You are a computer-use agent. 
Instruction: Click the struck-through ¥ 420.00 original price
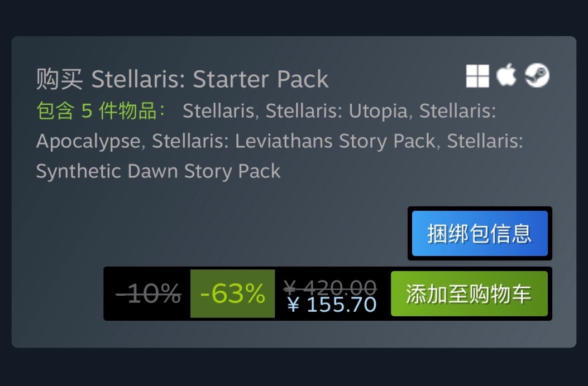point(329,287)
